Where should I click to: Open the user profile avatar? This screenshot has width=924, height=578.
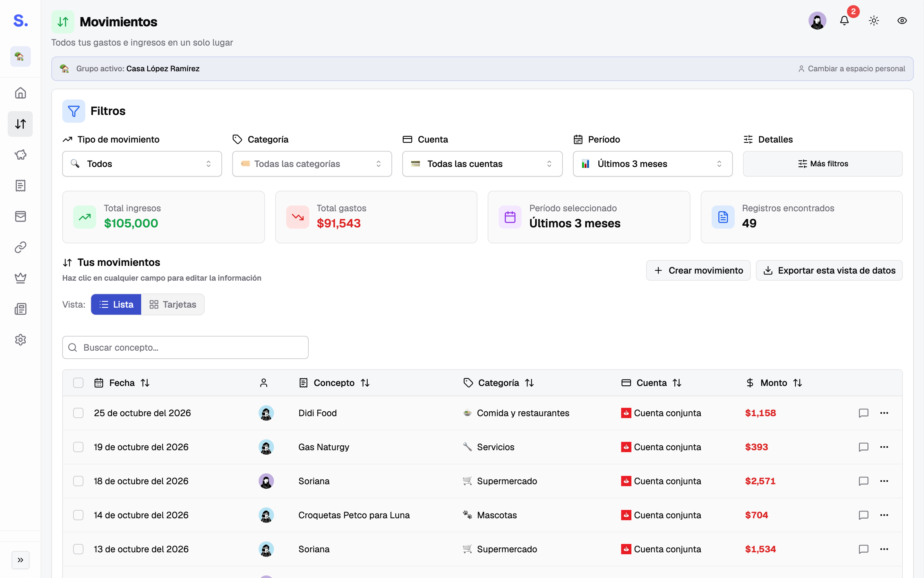tap(817, 21)
